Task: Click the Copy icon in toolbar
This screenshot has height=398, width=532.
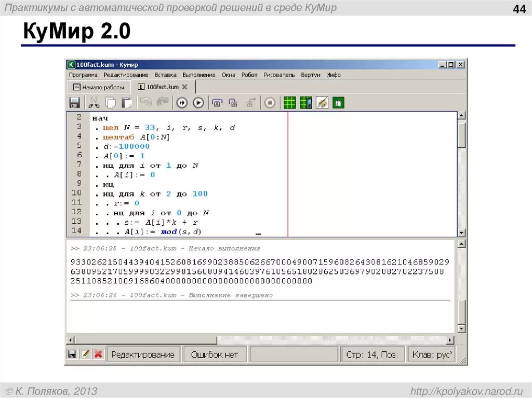Action: tap(110, 103)
